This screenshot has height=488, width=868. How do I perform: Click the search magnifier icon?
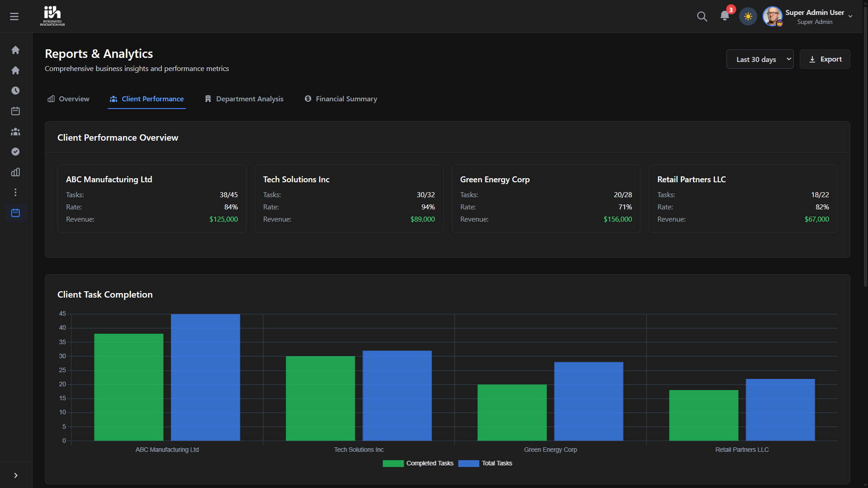(x=702, y=17)
